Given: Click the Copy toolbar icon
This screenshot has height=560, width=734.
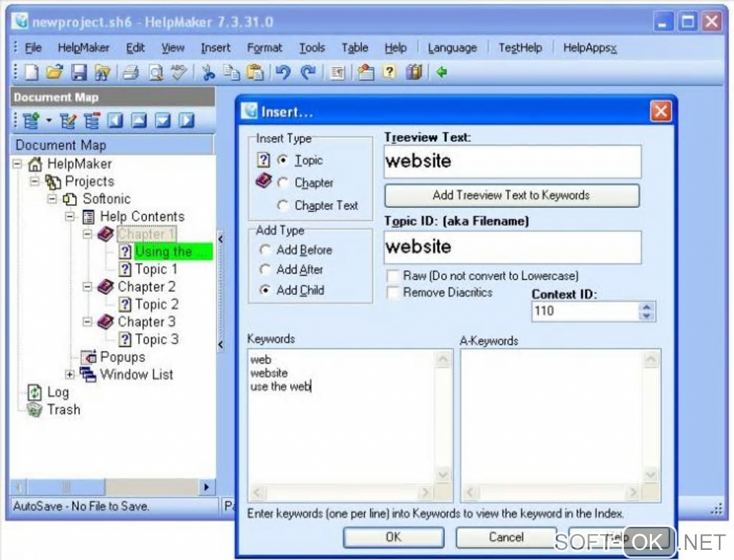Looking at the screenshot, I should coord(231,73).
